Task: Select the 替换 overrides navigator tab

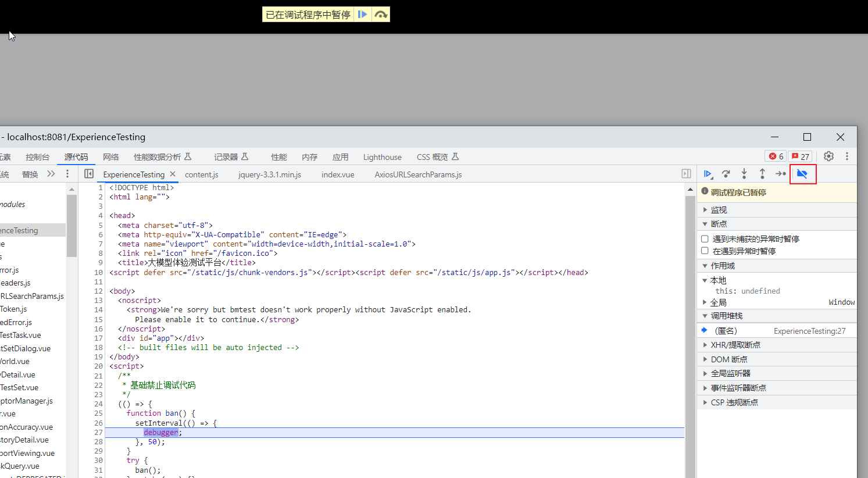Action: point(30,174)
